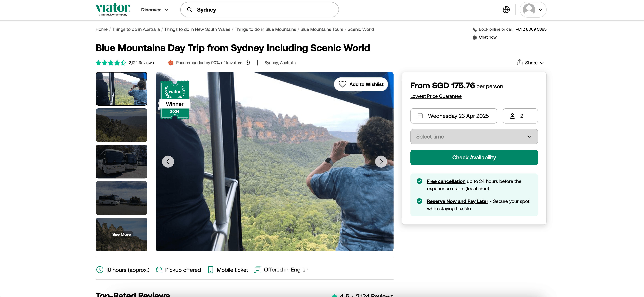
Task: Go to the previous gallery photo
Action: [x=168, y=162]
